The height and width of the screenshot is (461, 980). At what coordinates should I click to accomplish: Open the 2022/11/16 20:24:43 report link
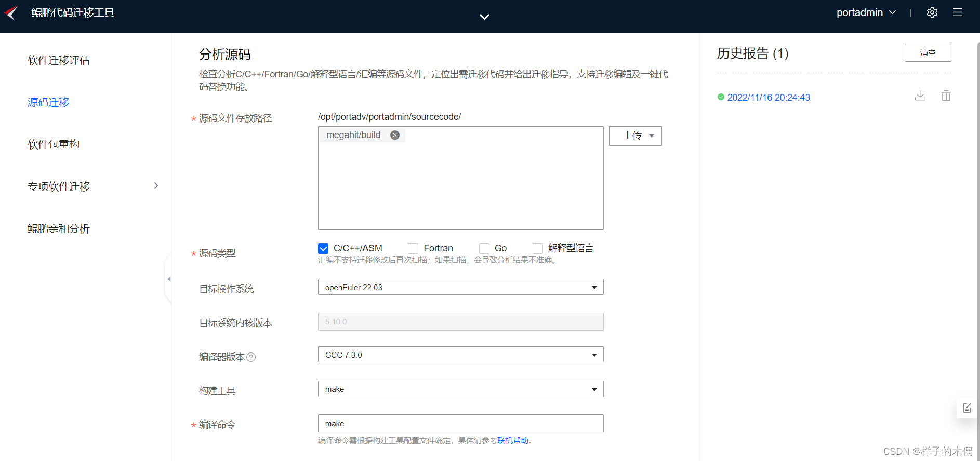click(x=769, y=98)
